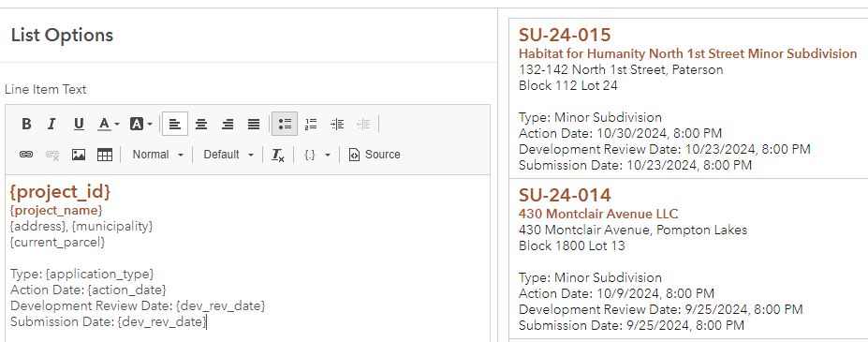Viewport: 868px width, 342px height.
Task: Align text right
Action: coord(228,124)
